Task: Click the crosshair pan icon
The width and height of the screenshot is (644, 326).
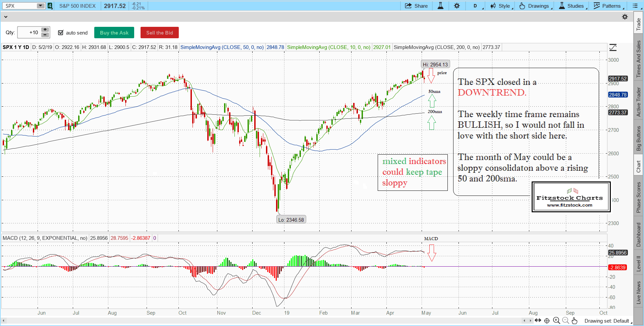Action: (x=547, y=321)
